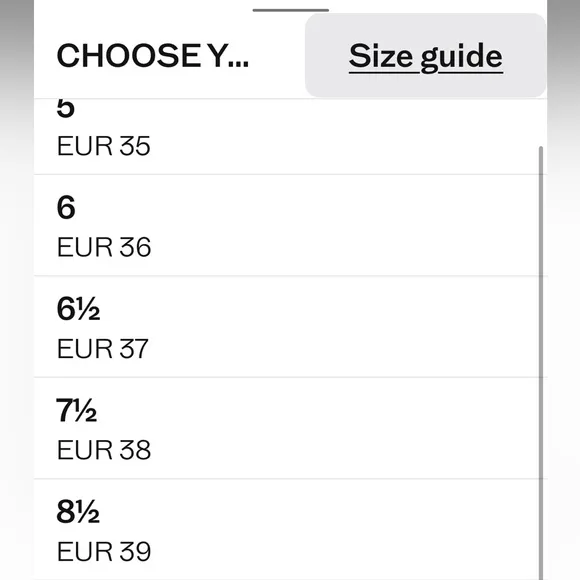
Task: Click the EUR 35 label
Action: coord(104,146)
